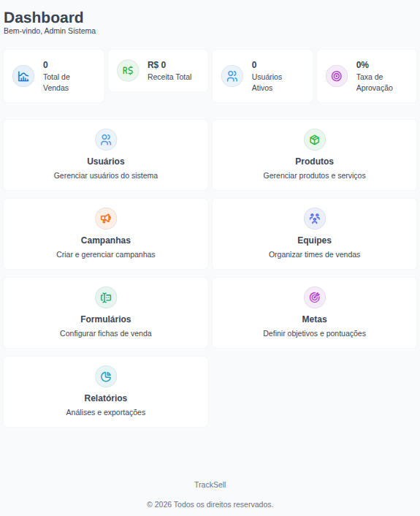Click the blue people icon above Usuários

(x=106, y=140)
